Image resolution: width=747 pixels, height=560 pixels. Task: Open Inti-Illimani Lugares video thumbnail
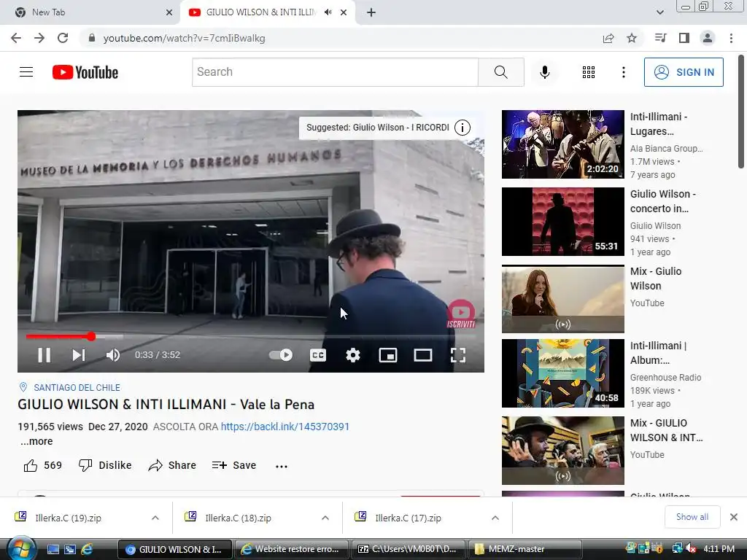click(x=562, y=144)
